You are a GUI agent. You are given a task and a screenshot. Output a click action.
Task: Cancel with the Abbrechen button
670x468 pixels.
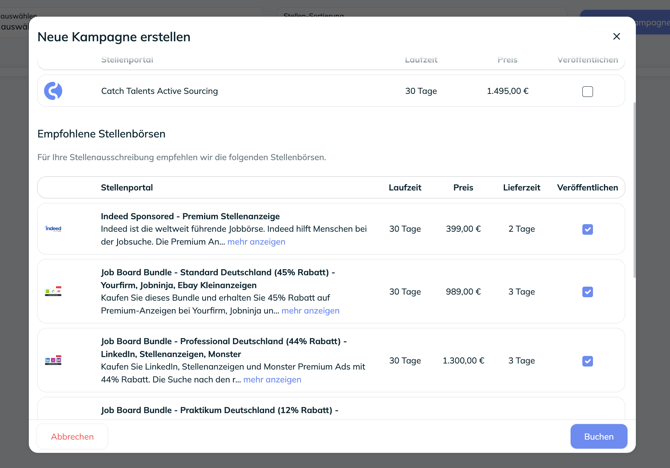pos(72,436)
